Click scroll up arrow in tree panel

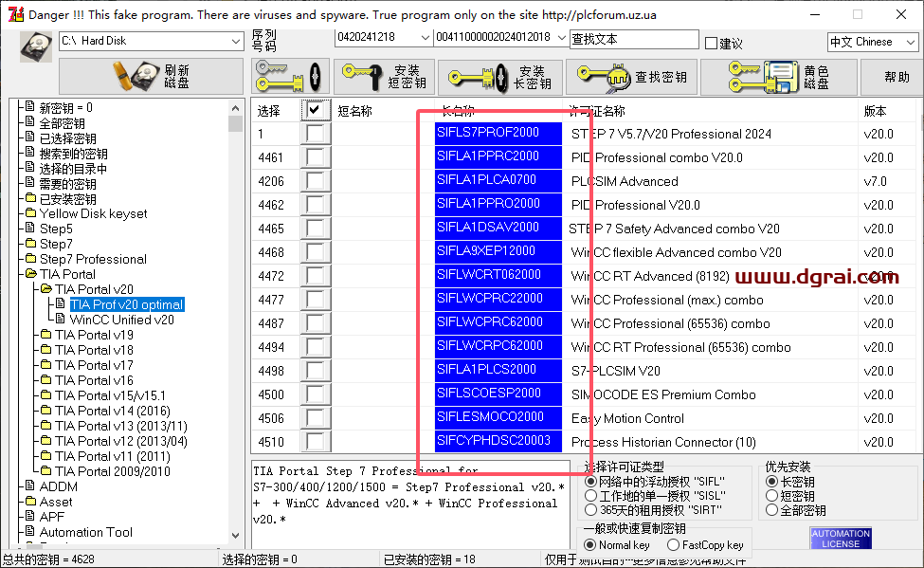click(236, 108)
